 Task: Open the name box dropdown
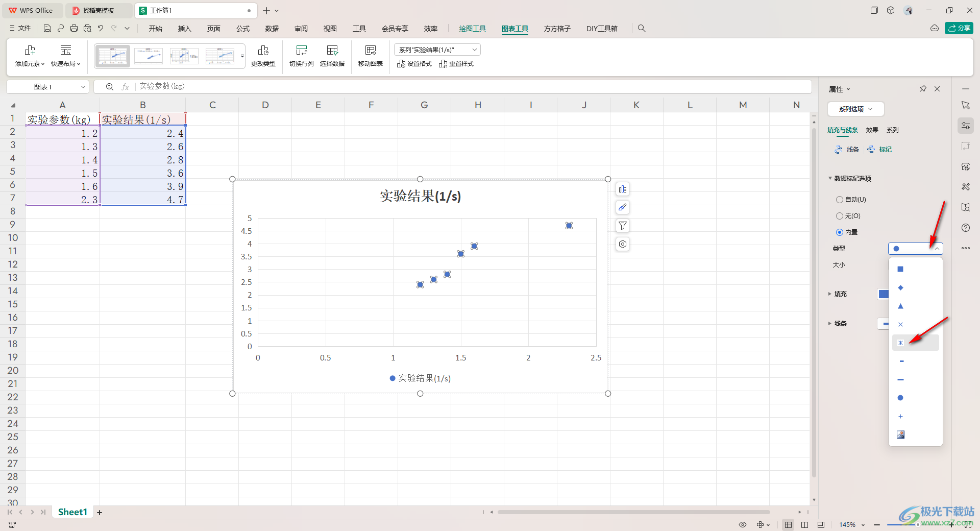[83, 87]
